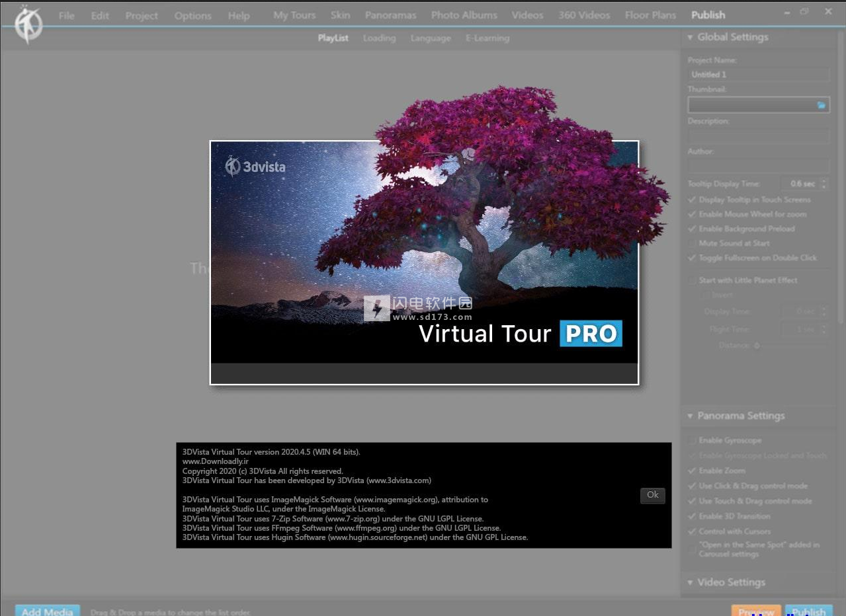The width and height of the screenshot is (846, 616).
Task: Select the Publish section in the top bar
Action: 708,15
